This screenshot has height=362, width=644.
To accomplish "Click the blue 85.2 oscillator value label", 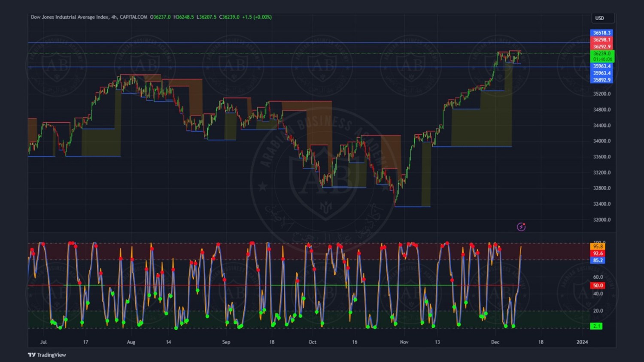I will 598,260.
